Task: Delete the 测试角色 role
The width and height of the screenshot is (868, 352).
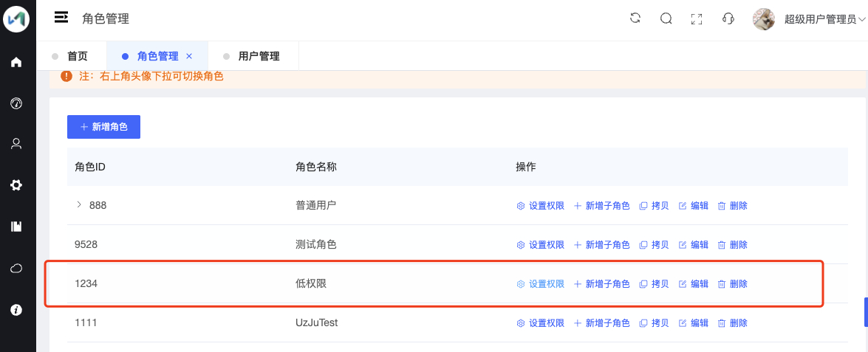Action: [732, 245]
